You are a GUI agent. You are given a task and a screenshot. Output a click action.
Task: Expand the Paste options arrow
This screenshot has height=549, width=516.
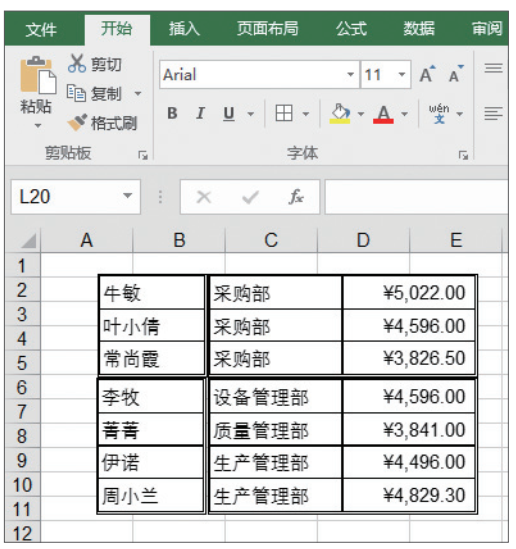(x=38, y=125)
